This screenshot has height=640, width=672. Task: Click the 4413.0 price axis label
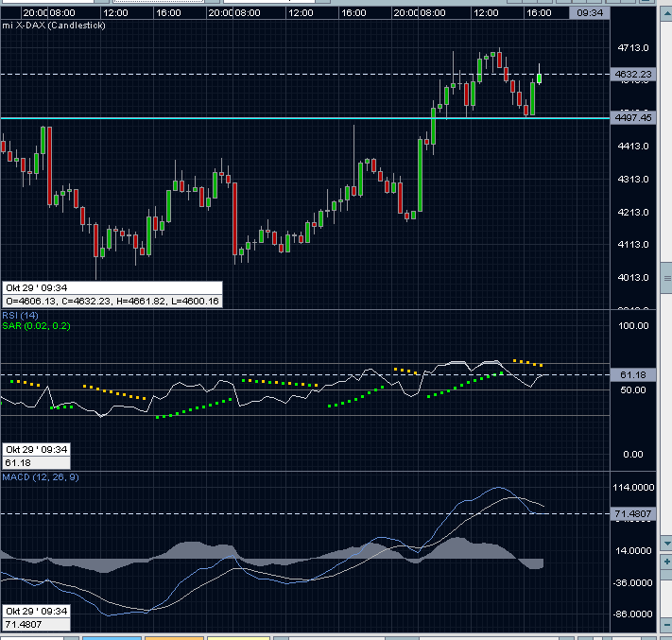[632, 147]
